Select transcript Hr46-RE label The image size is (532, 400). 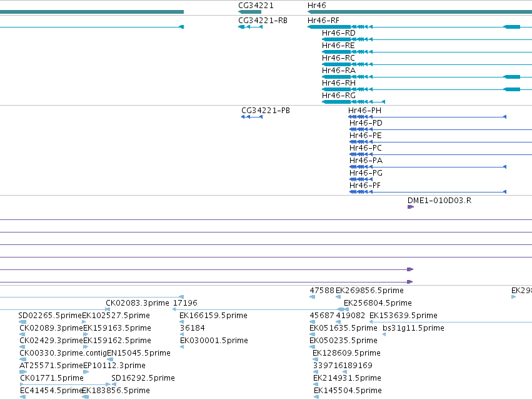click(338, 46)
